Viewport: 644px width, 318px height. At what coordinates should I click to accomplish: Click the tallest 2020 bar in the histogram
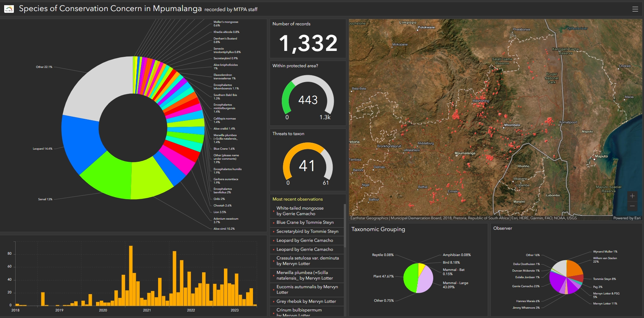coord(131,274)
